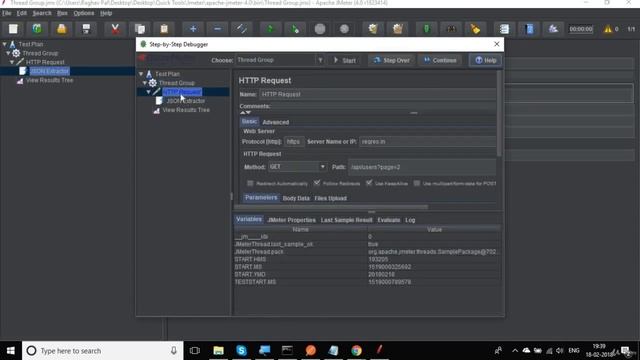Enable Redirect Automatically checkbox
This screenshot has height=360, width=640.
tap(250, 183)
